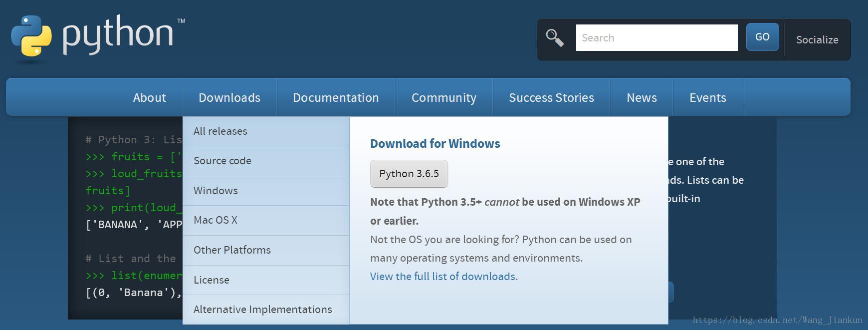
Task: Open the About menu
Action: tap(150, 97)
